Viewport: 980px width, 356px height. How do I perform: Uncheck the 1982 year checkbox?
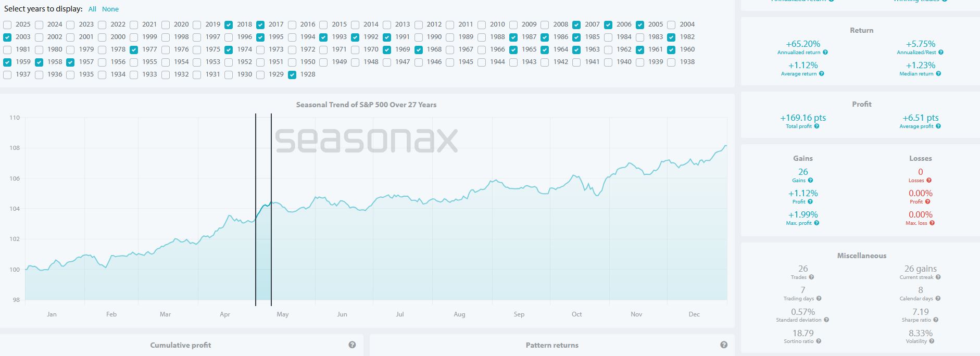point(671,37)
